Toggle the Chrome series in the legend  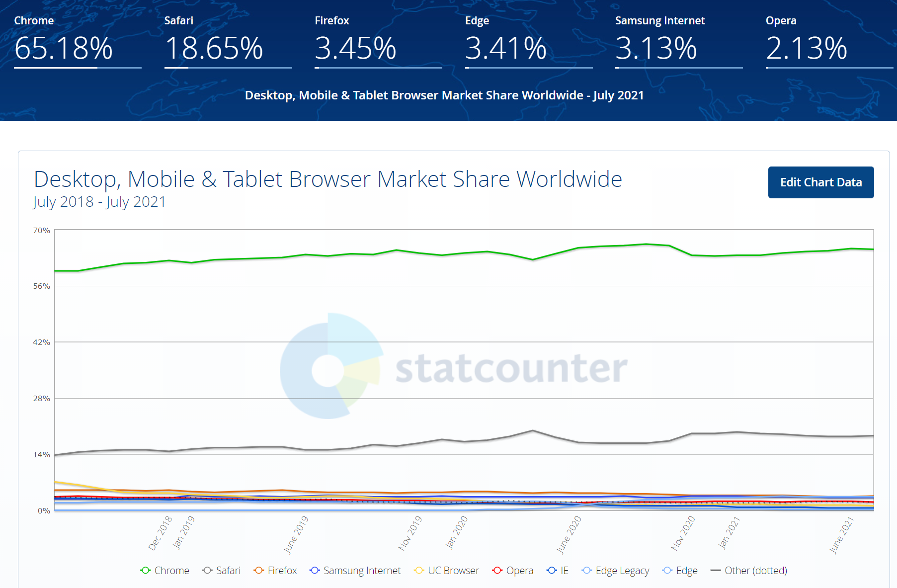(165, 571)
